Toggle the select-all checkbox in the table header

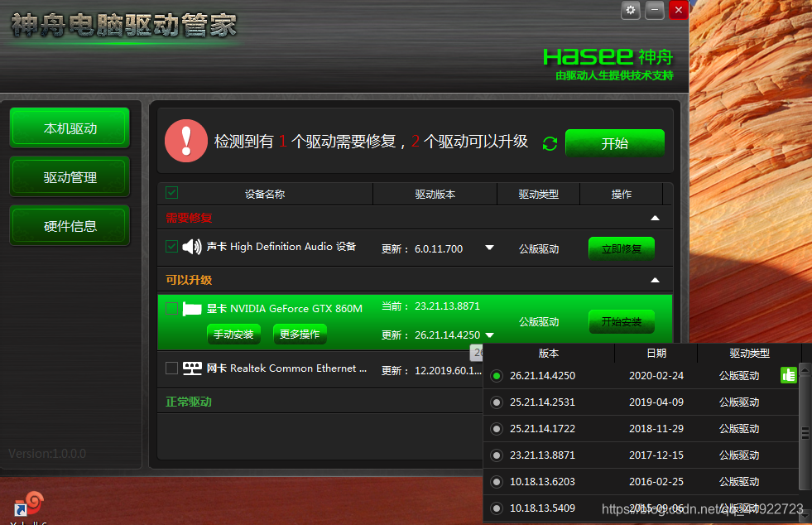tap(172, 193)
